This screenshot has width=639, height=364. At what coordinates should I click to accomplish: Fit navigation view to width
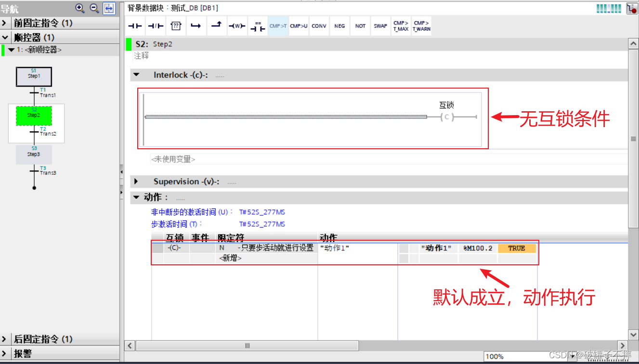pos(109,8)
